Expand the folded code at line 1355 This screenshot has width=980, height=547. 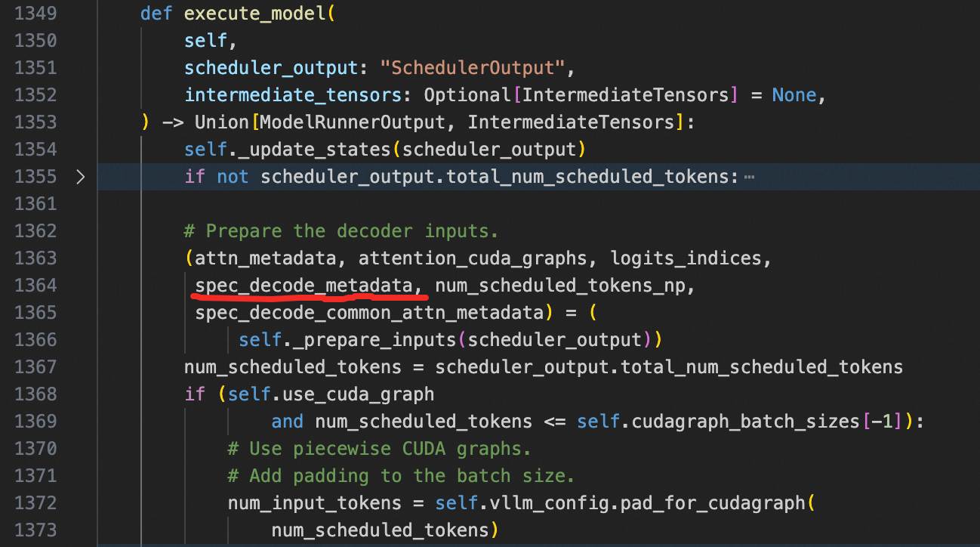click(81, 177)
